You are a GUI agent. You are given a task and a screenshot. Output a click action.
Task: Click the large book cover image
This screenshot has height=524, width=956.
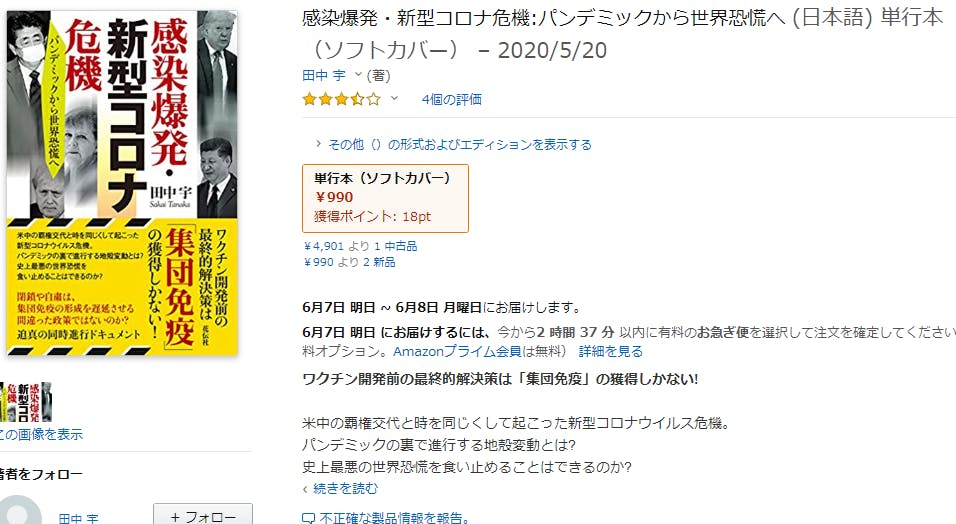[x=122, y=183]
